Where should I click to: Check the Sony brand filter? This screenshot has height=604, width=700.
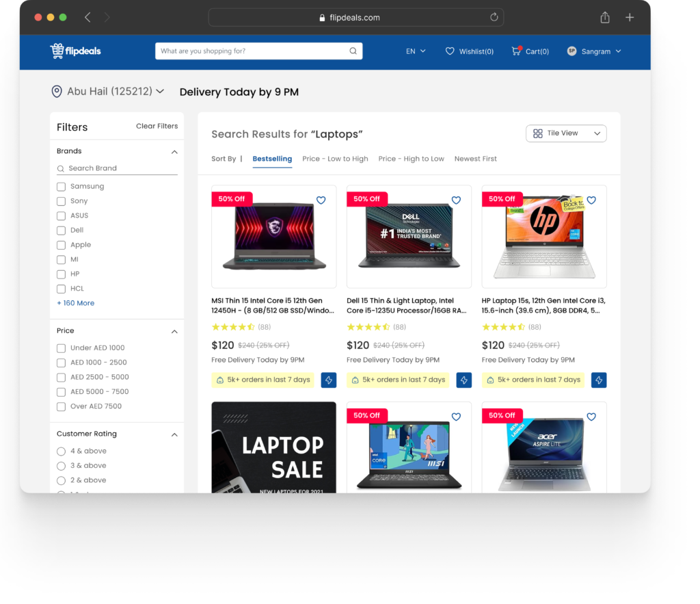click(61, 202)
